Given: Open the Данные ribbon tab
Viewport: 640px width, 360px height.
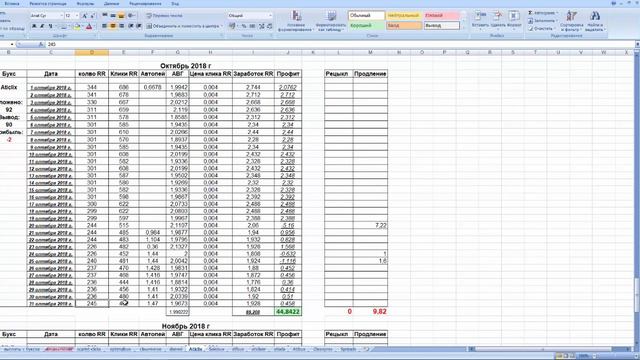Looking at the screenshot, I should click(x=111, y=4).
